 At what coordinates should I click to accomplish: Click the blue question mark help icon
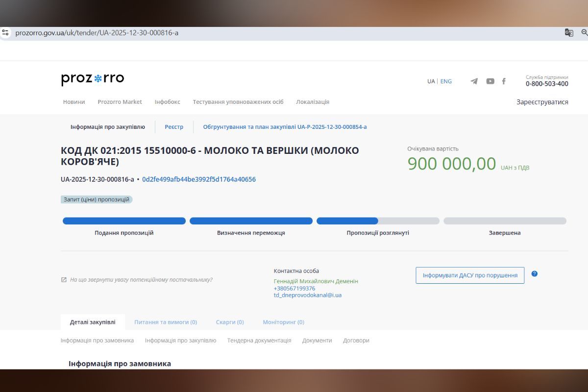tap(534, 274)
